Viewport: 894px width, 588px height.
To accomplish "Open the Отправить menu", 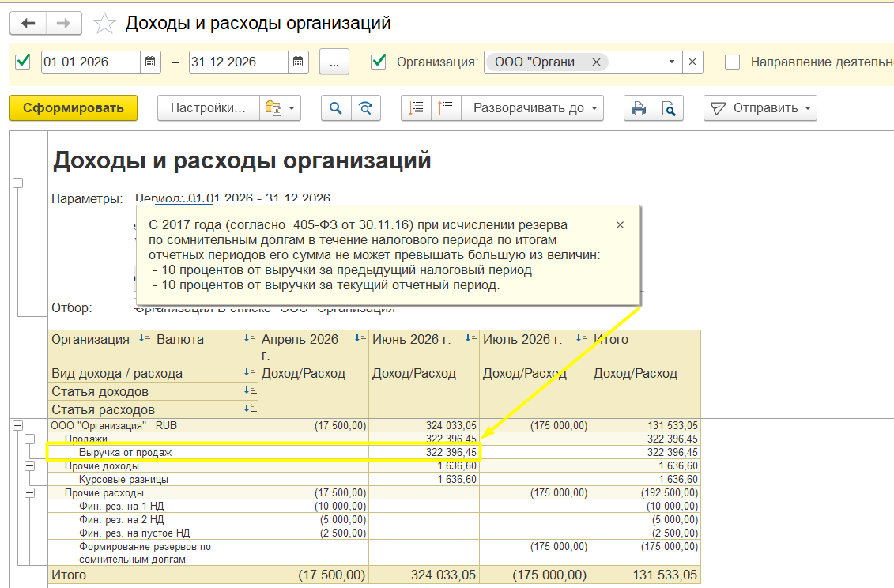I will (760, 107).
